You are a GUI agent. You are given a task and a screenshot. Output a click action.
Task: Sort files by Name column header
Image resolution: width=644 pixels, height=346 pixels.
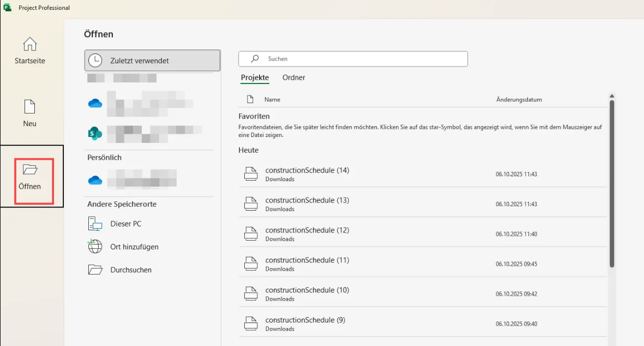[x=272, y=100]
